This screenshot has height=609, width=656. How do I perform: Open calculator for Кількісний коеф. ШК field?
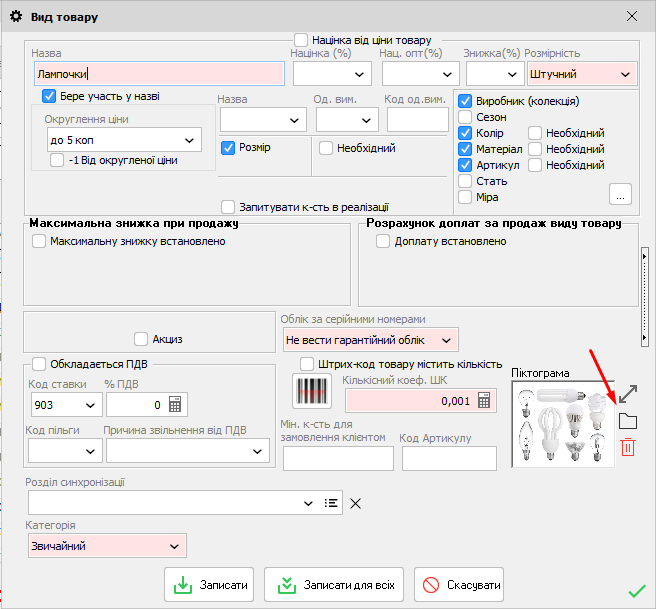click(x=484, y=401)
